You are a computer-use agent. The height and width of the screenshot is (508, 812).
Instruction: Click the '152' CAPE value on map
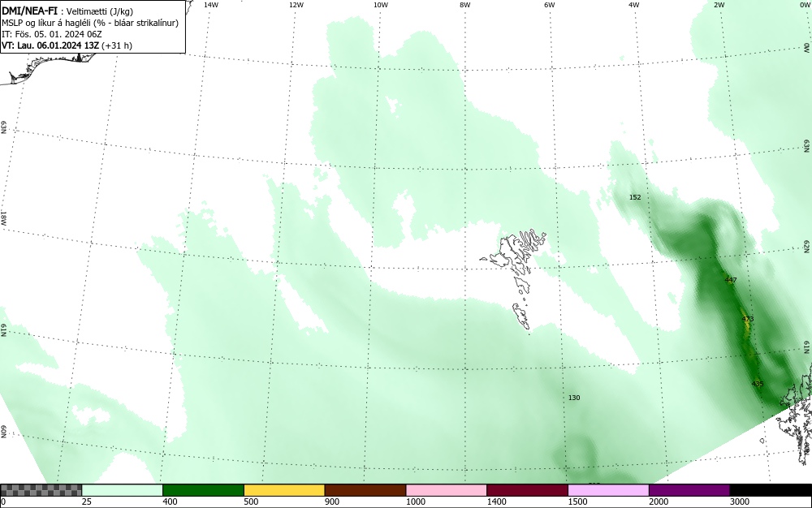pyautogui.click(x=635, y=197)
